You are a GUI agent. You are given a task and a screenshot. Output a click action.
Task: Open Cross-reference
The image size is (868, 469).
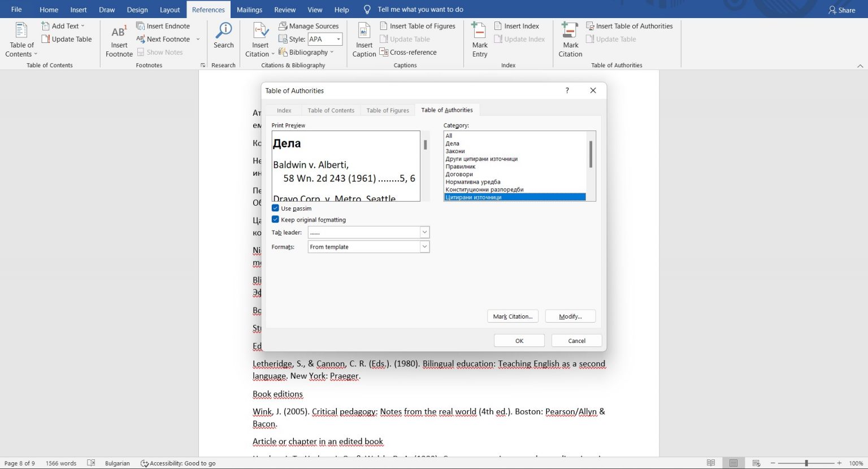(408, 52)
